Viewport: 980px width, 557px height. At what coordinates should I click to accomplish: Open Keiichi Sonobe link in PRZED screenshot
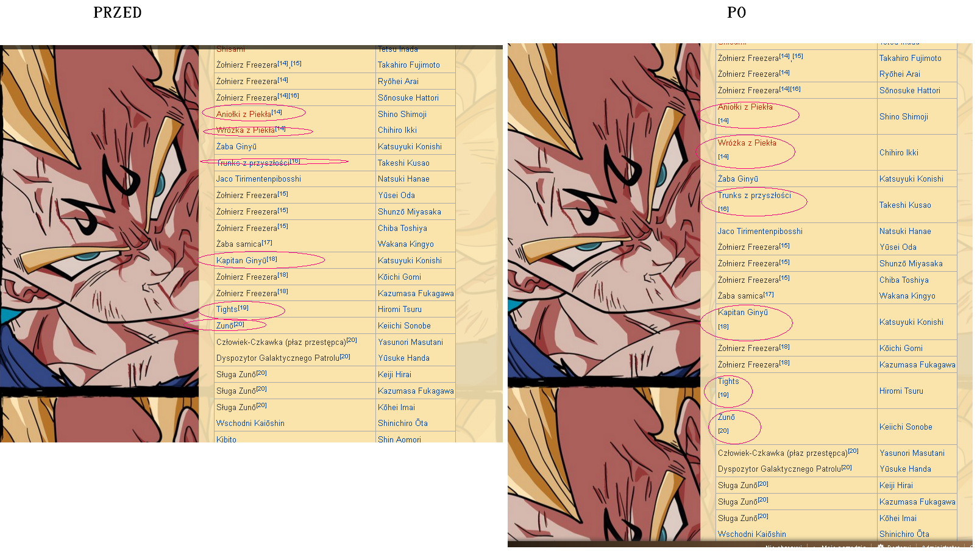coord(404,326)
